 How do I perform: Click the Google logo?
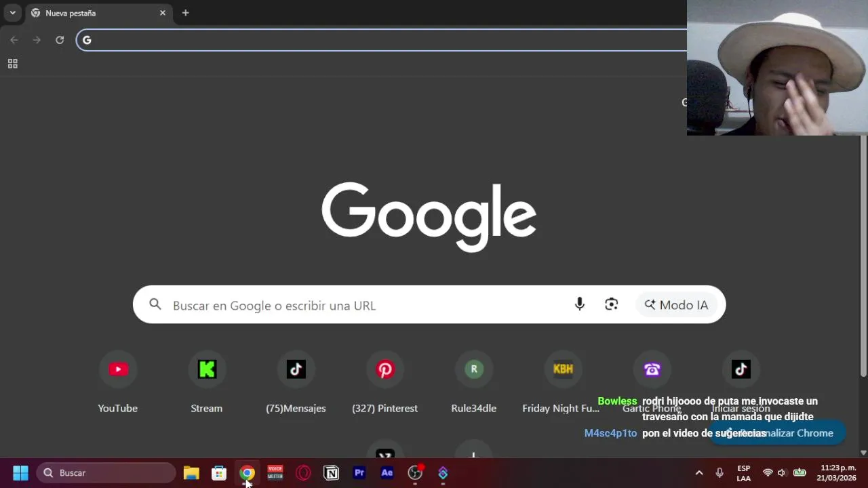tap(429, 217)
